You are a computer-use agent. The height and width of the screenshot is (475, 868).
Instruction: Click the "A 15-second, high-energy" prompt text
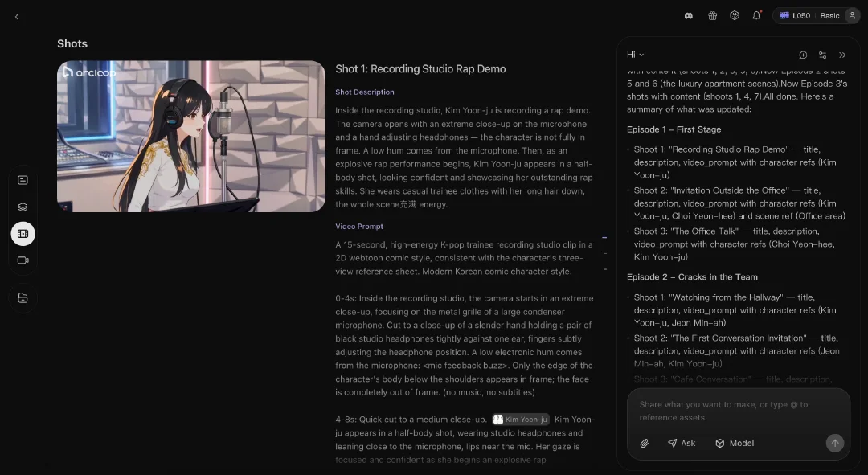tap(464, 258)
